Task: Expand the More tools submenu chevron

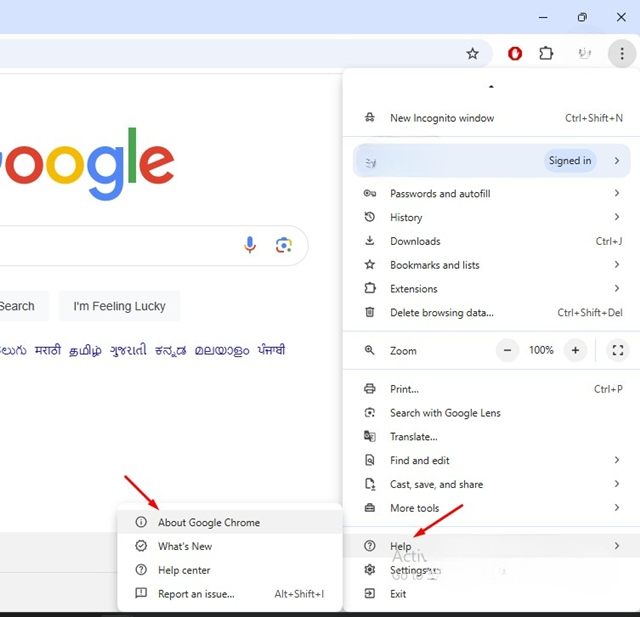Action: coord(617,508)
